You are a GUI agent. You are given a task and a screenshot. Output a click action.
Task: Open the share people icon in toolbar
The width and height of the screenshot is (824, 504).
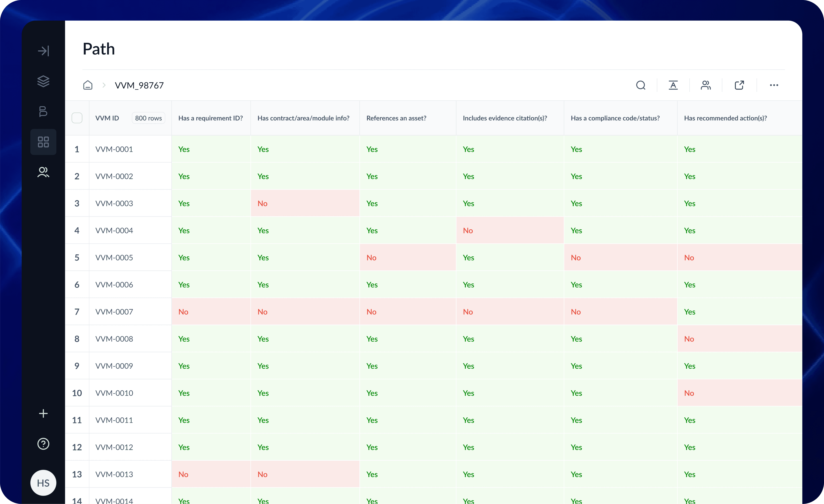706,85
